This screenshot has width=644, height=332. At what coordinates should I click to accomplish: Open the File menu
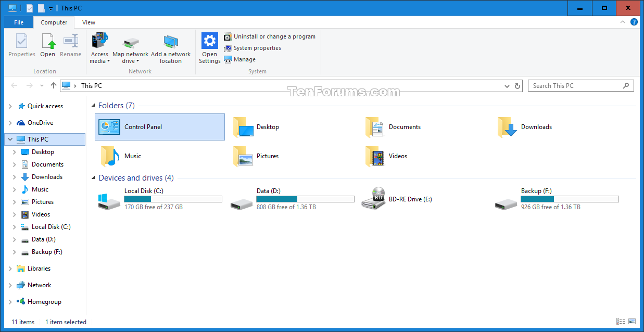[x=18, y=22]
